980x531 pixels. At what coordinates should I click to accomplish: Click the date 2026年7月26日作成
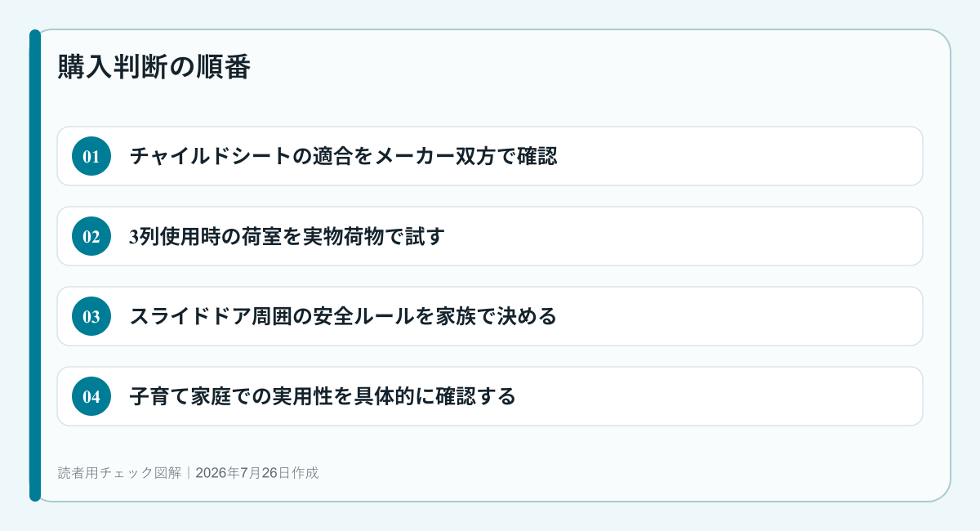click(x=257, y=472)
